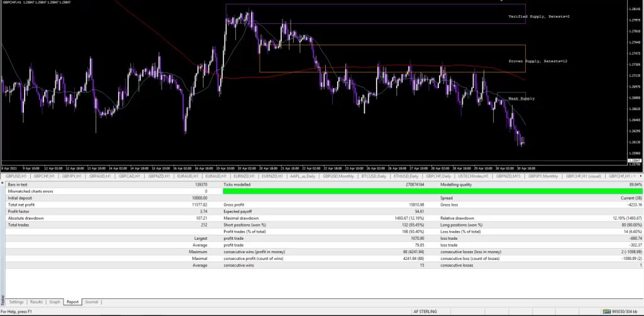Open the BTCUSD,Daily chart tab
Screen dimensions: 644x316
(373, 176)
